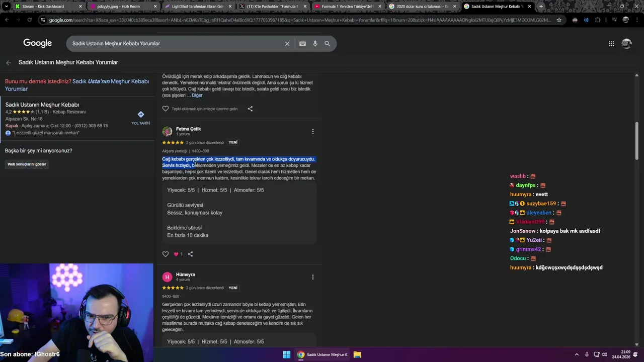Click the phone number (0312) 309 88 75

pos(91,126)
